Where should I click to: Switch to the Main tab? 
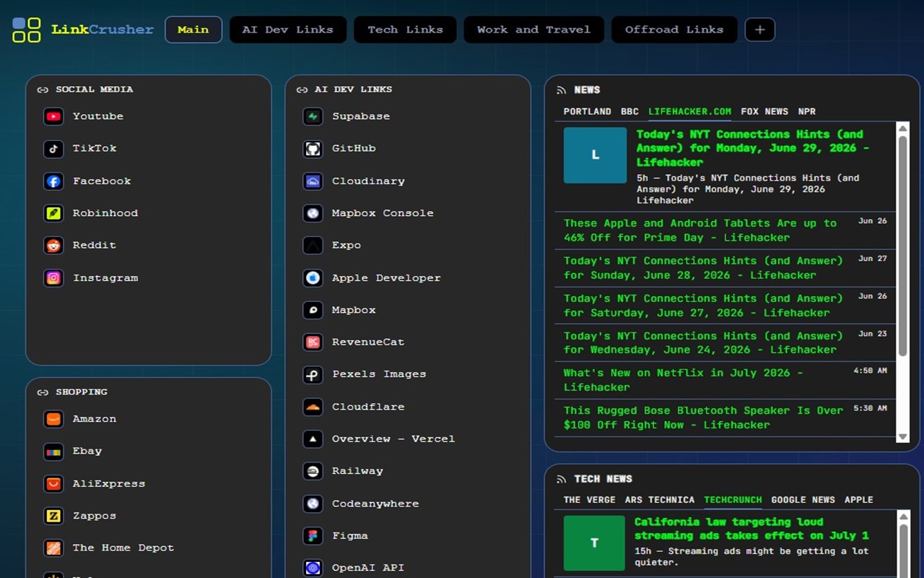point(193,30)
